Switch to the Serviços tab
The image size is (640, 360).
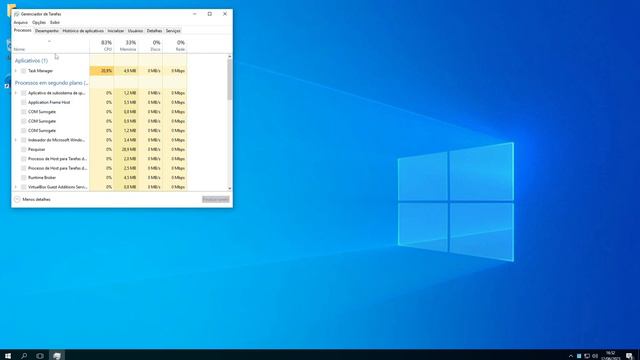click(x=173, y=31)
